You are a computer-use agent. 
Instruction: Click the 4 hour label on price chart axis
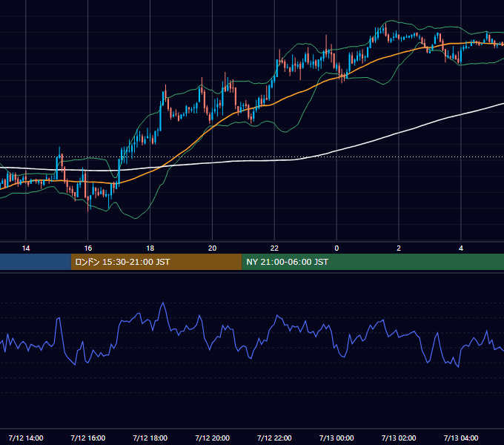click(x=461, y=248)
